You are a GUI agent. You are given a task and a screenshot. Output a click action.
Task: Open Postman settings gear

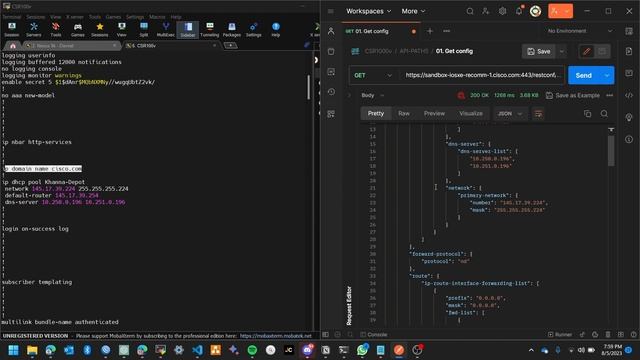(x=502, y=11)
